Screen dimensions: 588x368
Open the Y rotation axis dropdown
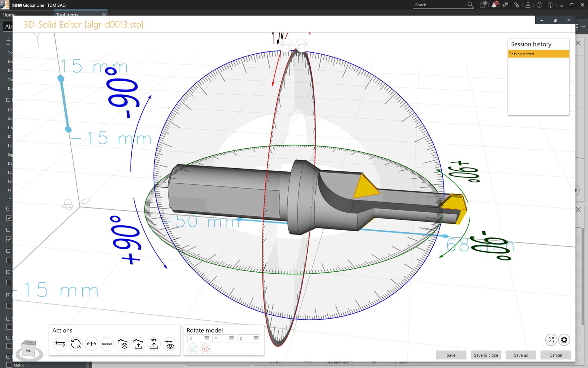pyautogui.click(x=231, y=338)
